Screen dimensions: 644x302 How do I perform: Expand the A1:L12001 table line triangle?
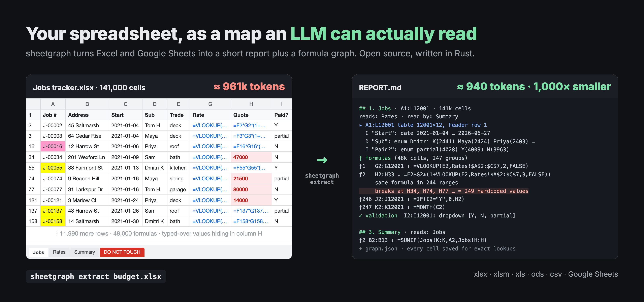point(360,125)
